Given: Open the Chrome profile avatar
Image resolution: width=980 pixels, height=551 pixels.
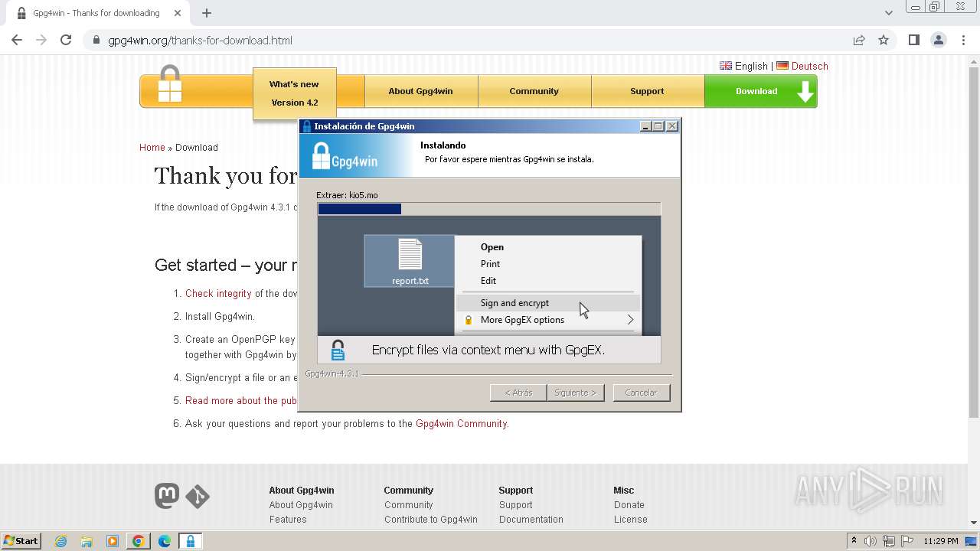Looking at the screenshot, I should coord(939,41).
